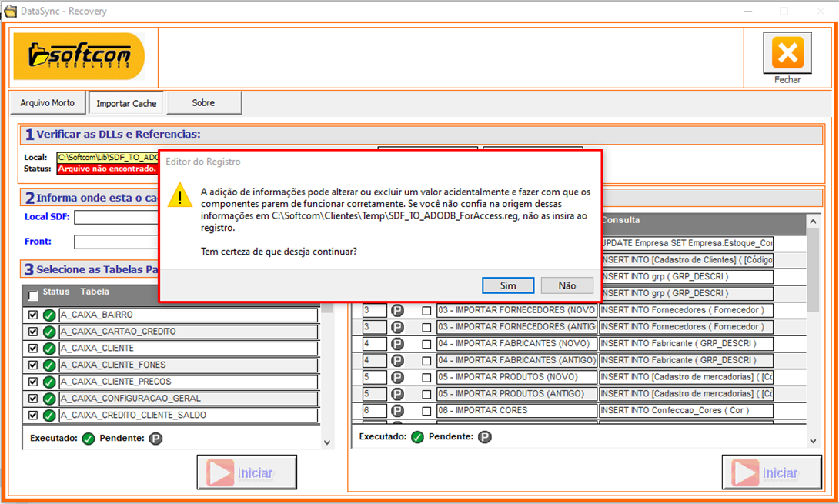Click pending P icon for 04 - IMPORTAR FABRICANTES (NOVO)
The image size is (839, 504).
(398, 343)
